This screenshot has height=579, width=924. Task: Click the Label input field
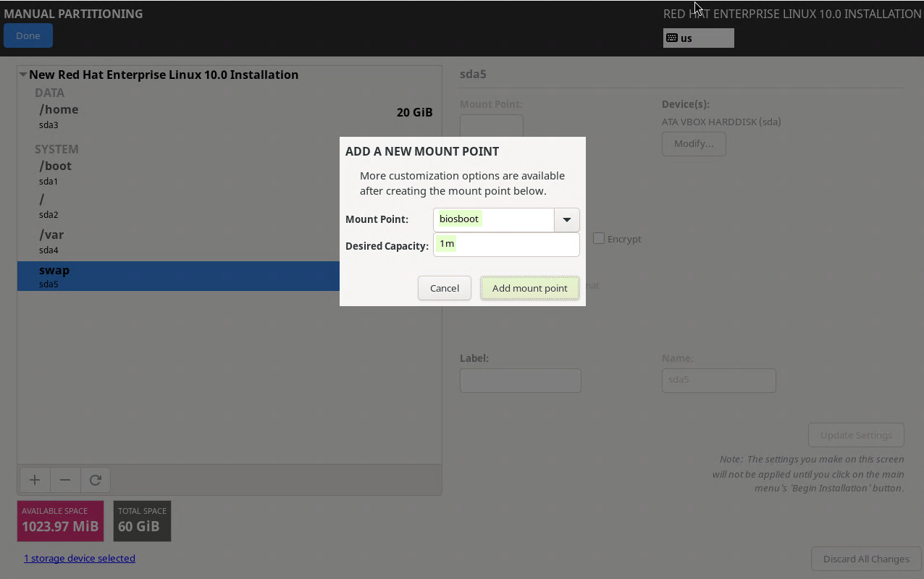(521, 381)
